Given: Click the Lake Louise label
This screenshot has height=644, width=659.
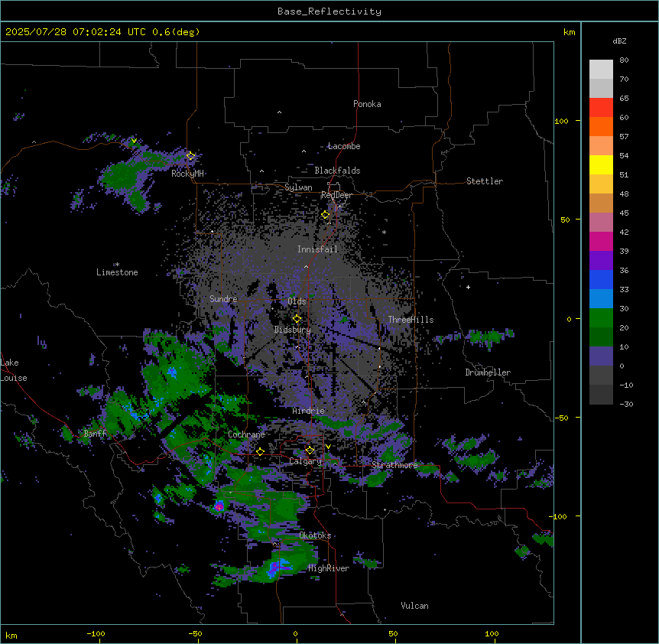Looking at the screenshot, I should pos(14,370).
